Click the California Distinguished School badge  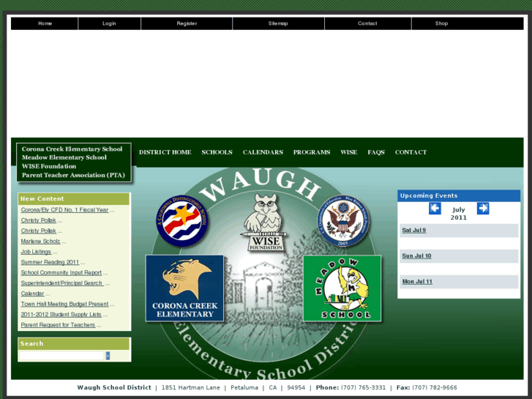[182, 220]
